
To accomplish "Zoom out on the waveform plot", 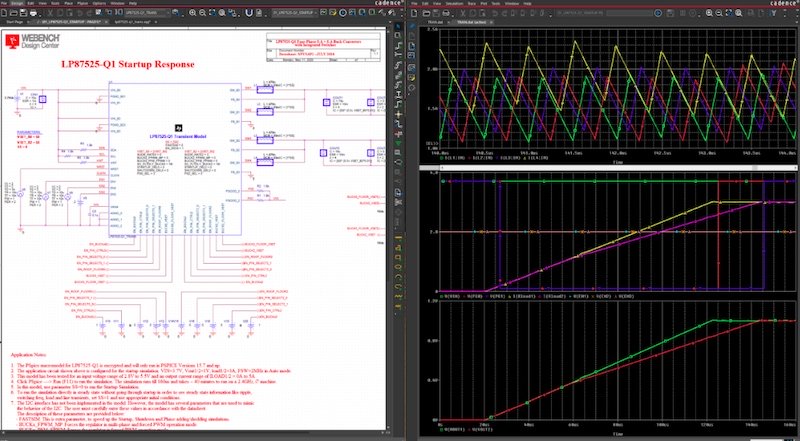I will 719,13.
